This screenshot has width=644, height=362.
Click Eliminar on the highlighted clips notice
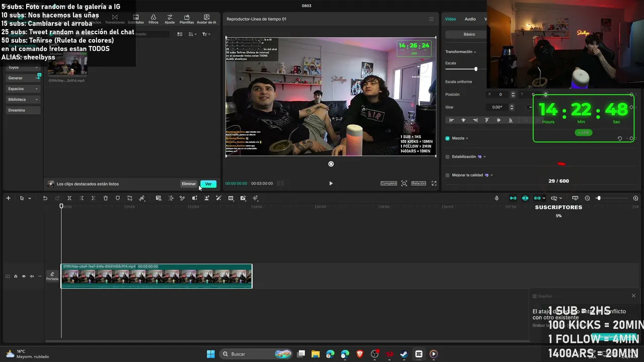tap(189, 184)
